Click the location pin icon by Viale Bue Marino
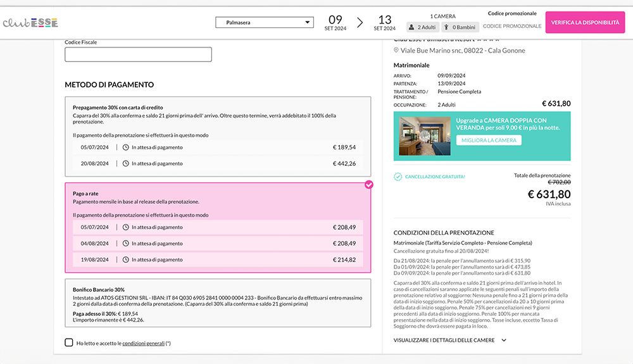The image size is (633, 364). (x=396, y=50)
